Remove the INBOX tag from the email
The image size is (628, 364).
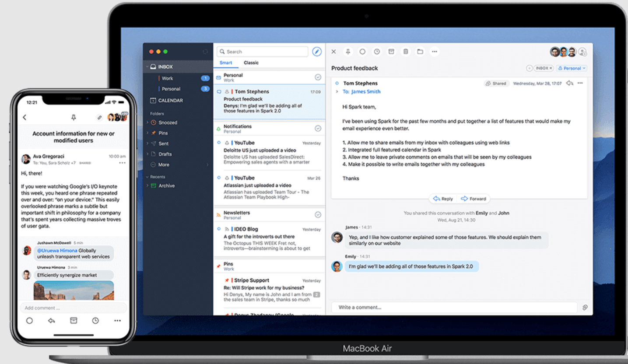(x=551, y=68)
